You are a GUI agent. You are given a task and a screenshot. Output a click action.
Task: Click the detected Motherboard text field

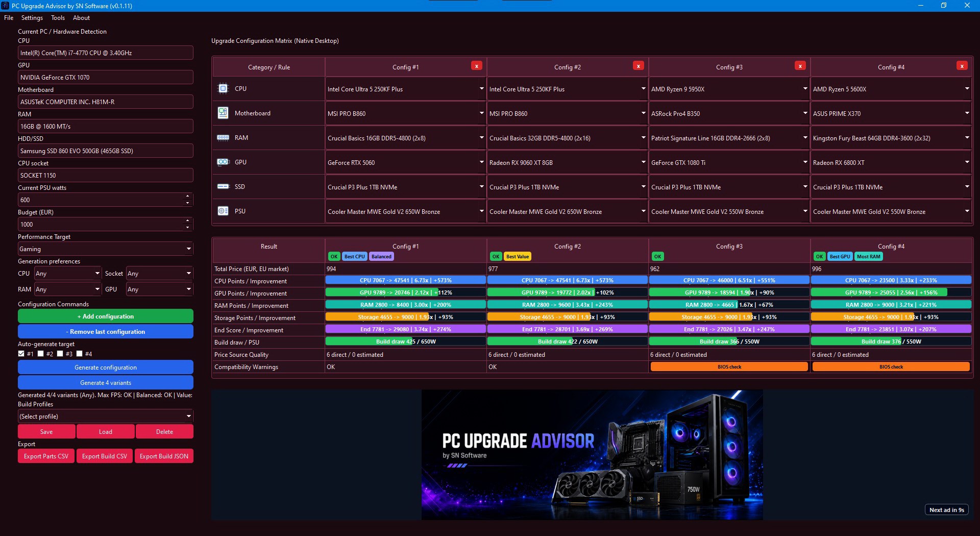point(105,102)
